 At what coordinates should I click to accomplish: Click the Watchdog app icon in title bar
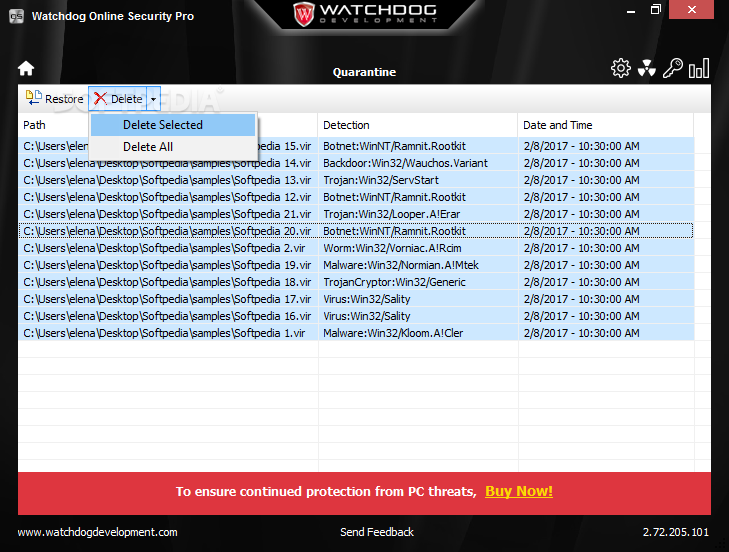[x=16, y=16]
